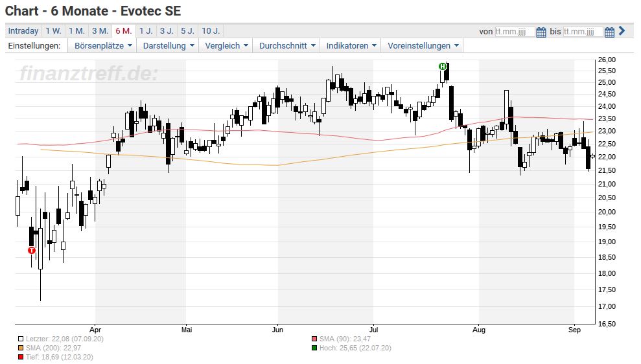Click the orange SMA (200) legend swatch

pos(21,348)
